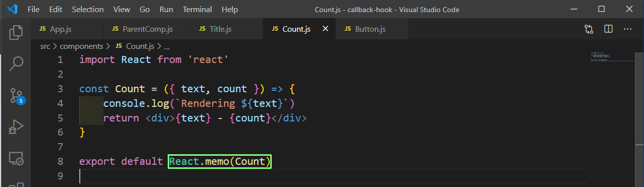Image resolution: width=644 pixels, height=187 pixels.
Task: Click the export keyword on line 8
Action: [x=97, y=162]
